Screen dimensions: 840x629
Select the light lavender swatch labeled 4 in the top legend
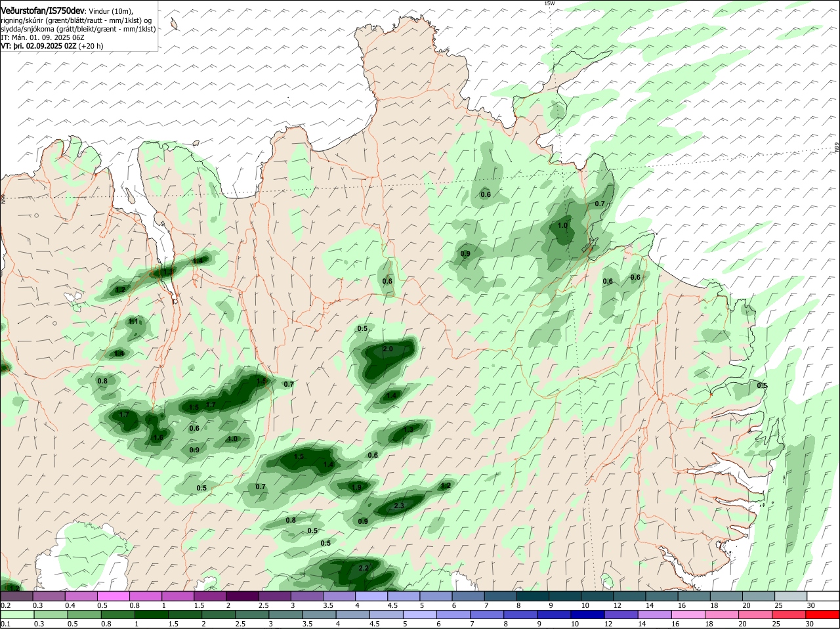tap(371, 596)
